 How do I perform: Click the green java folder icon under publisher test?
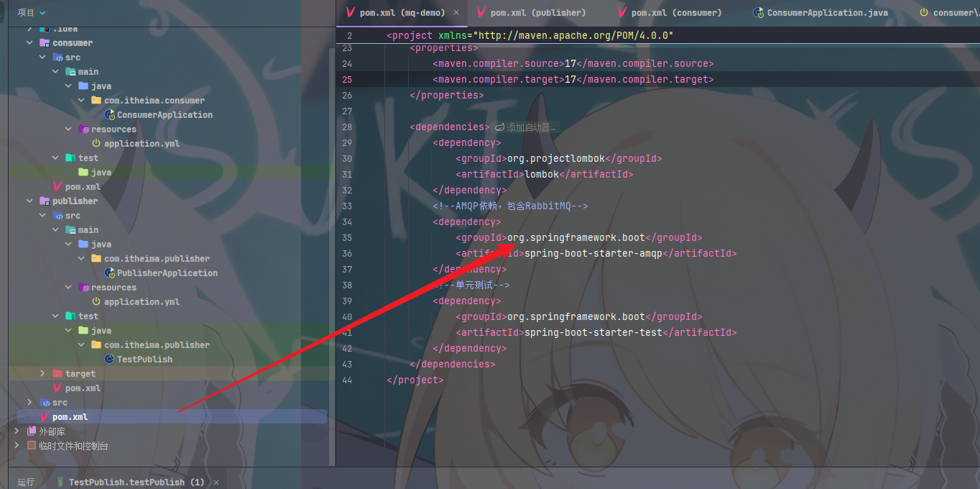click(83, 331)
